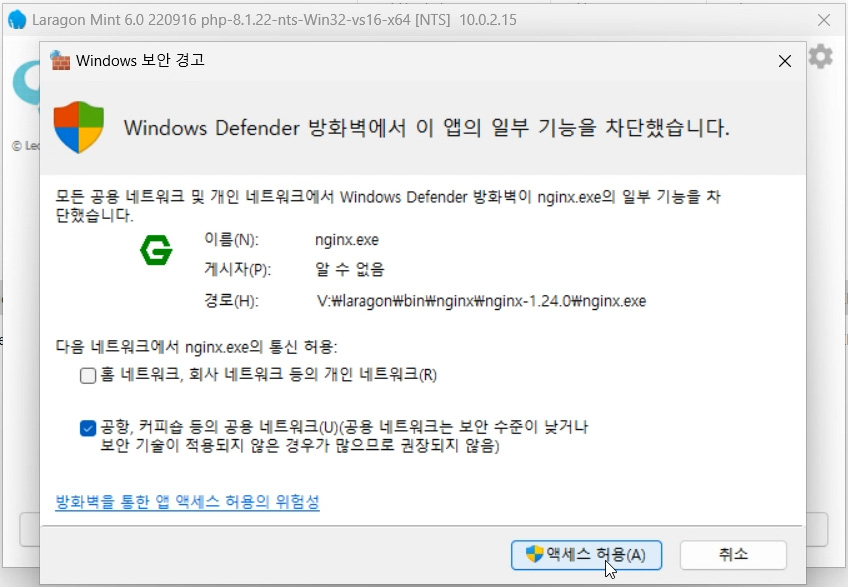
Task: Open Laragon settings gear icon
Action: [x=820, y=56]
